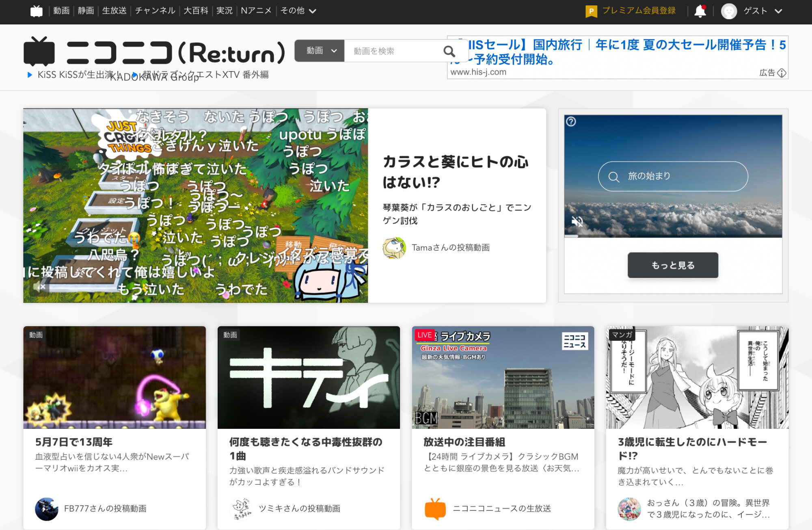Go to the 大百科 section
Image resolution: width=812 pixels, height=530 pixels.
pyautogui.click(x=196, y=11)
